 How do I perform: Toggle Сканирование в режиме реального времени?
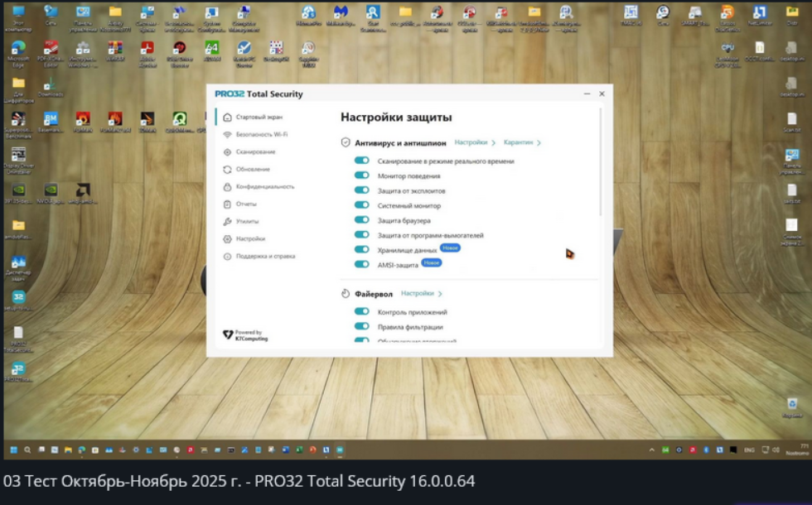pyautogui.click(x=361, y=161)
